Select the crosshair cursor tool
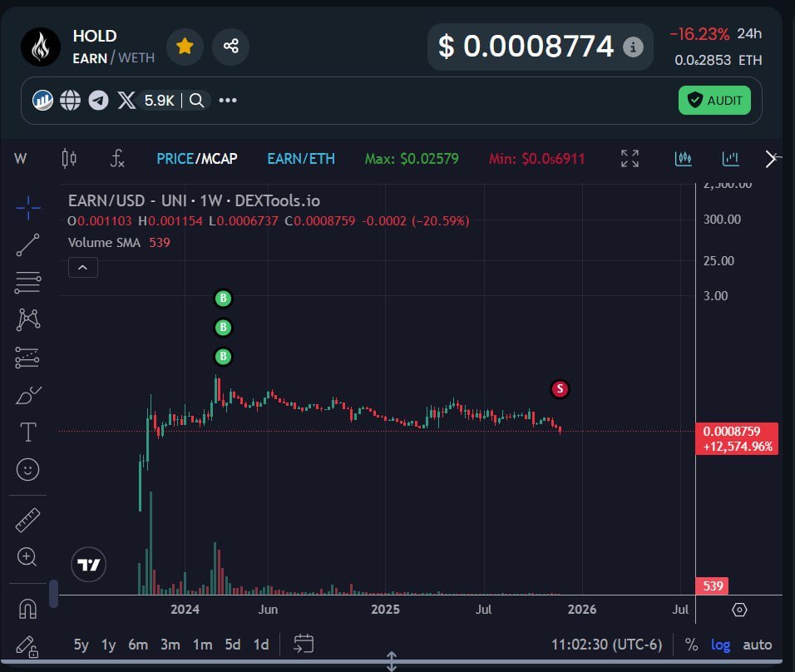 tap(28, 208)
